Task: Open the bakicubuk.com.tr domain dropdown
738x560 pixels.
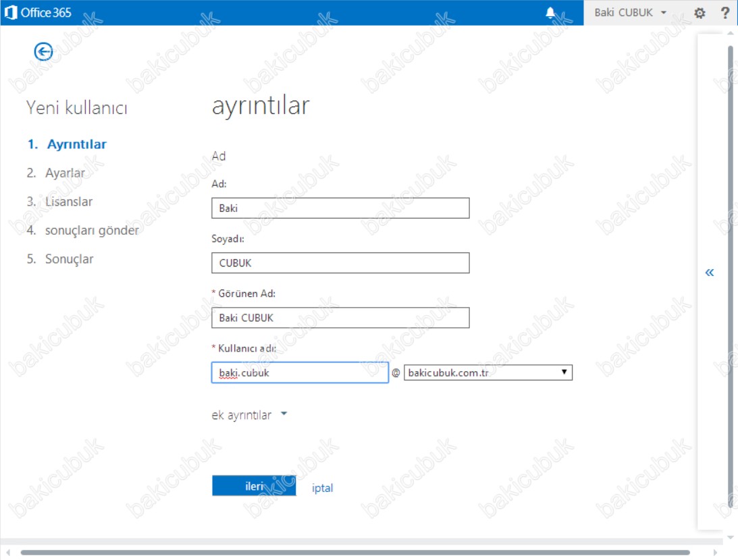Action: (x=488, y=372)
